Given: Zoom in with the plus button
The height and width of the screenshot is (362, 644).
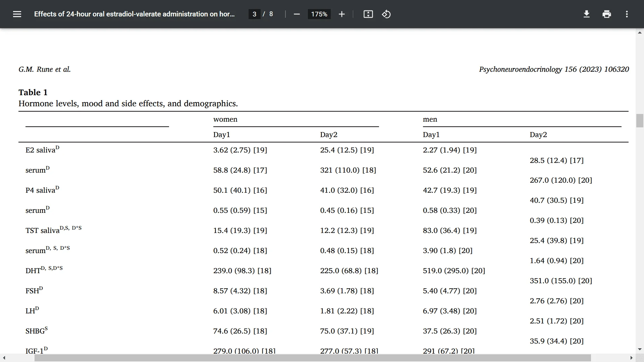Looking at the screenshot, I should 341,14.
